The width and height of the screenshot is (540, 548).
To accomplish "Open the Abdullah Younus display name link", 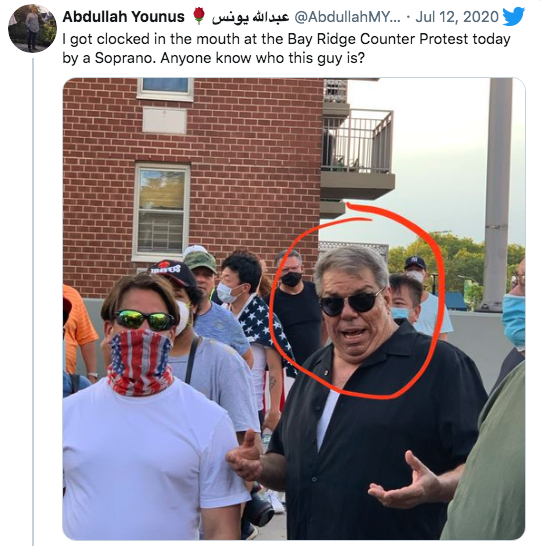I will 123,16.
